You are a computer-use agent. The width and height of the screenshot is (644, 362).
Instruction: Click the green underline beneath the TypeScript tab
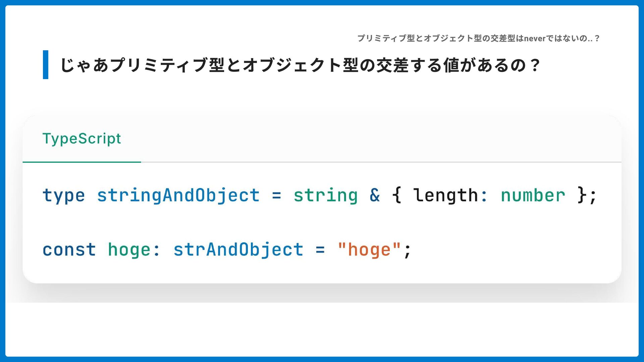point(82,162)
